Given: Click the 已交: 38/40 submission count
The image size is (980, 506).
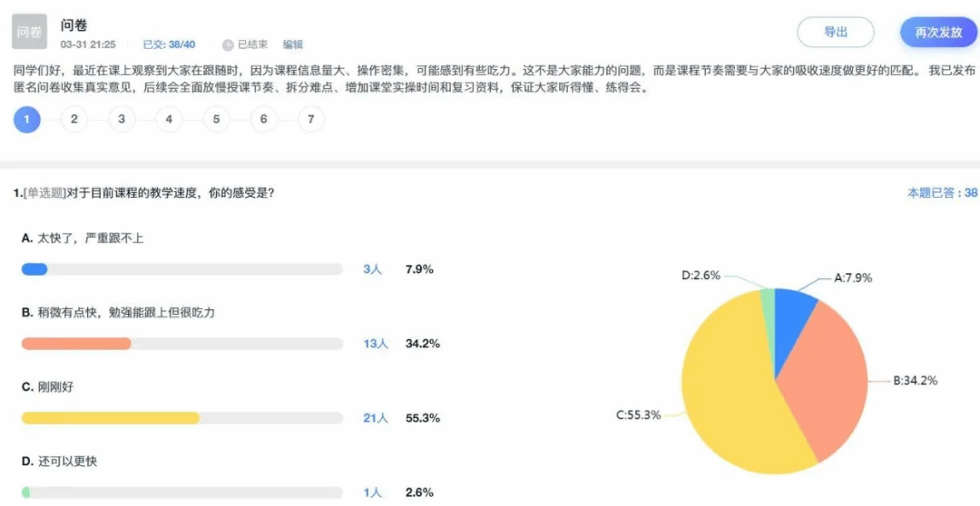Looking at the screenshot, I should coord(170,45).
